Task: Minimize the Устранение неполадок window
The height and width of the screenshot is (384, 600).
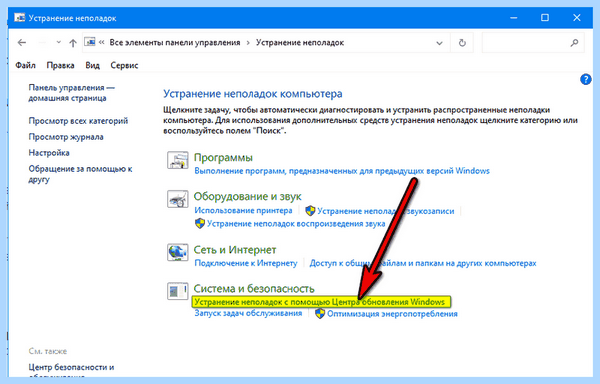Action: 514,18
